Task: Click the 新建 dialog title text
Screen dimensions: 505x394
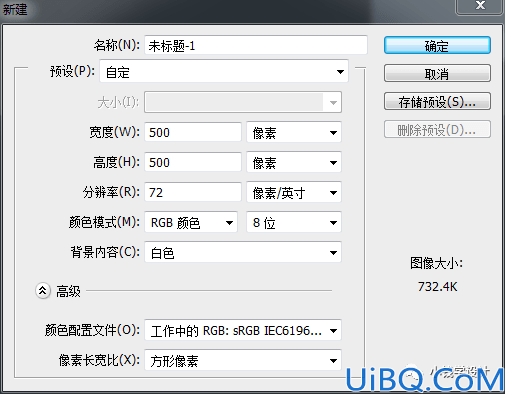Action: (15, 9)
